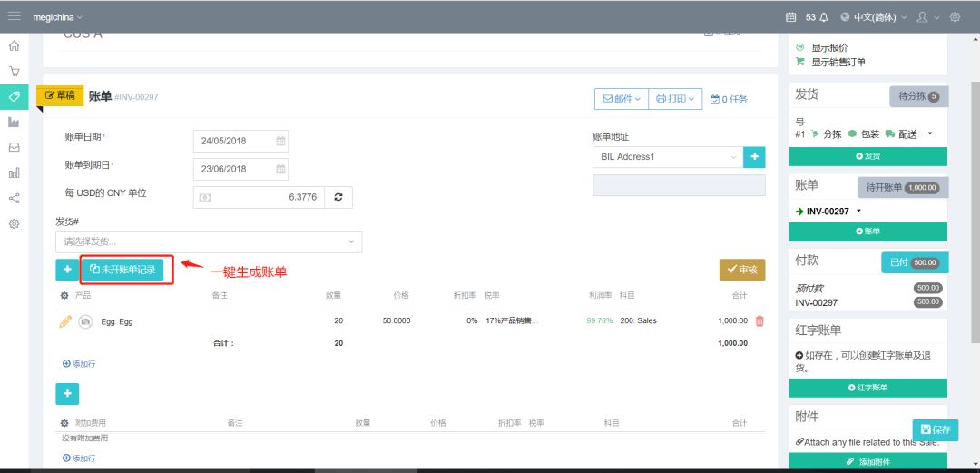Expand the 打印 dropdown button
The image size is (980, 473).
click(675, 99)
